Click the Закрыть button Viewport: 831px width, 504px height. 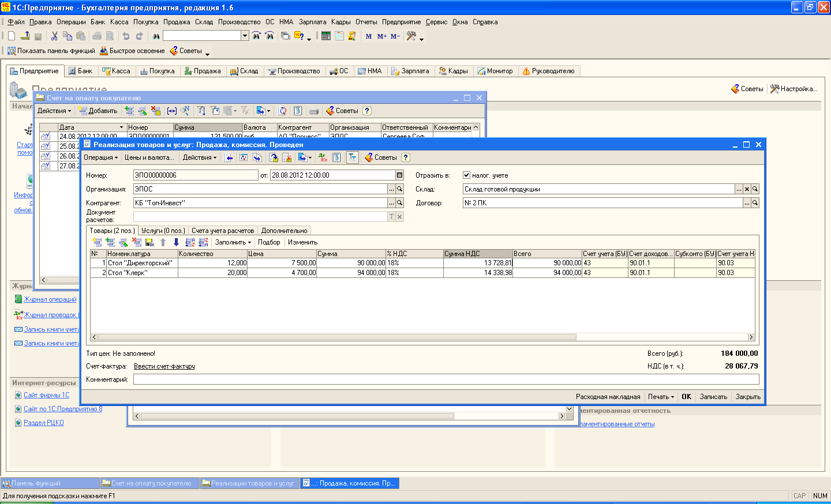[x=748, y=397]
